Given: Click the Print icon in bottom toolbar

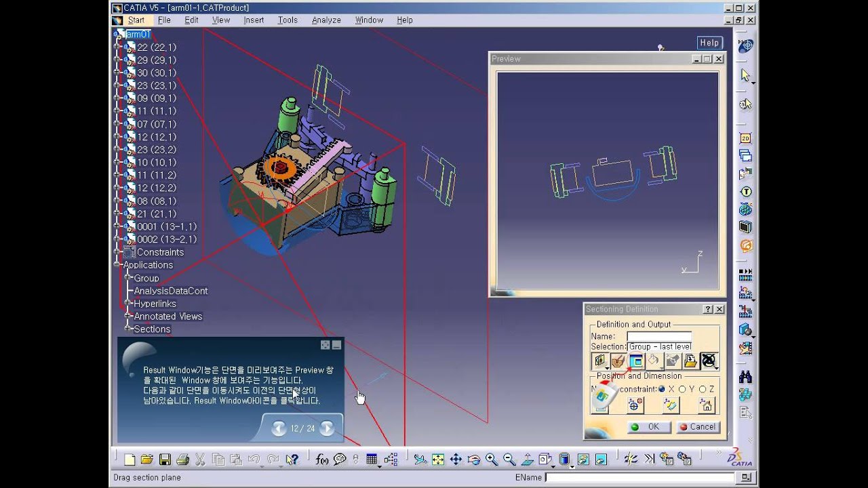Looking at the screenshot, I should point(182,460).
